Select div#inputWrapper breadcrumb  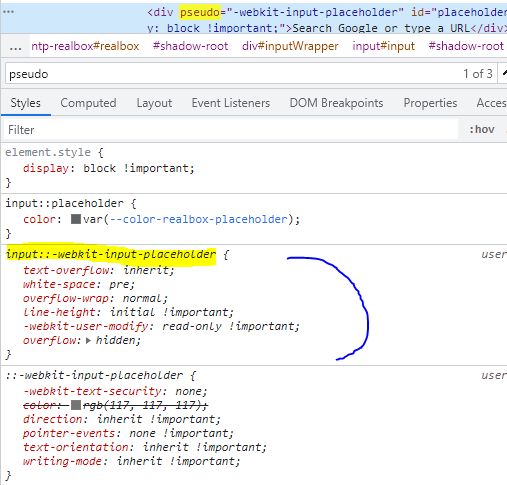(290, 46)
